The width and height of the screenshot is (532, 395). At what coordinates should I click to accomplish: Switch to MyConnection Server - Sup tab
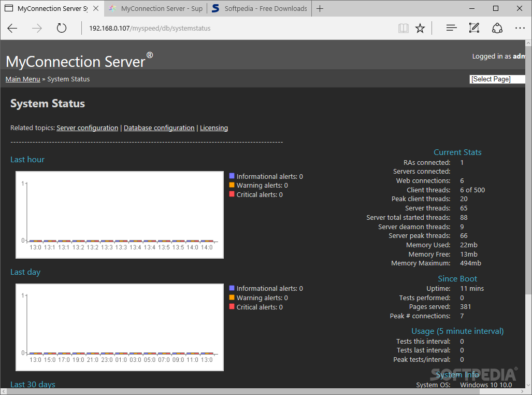(156, 8)
